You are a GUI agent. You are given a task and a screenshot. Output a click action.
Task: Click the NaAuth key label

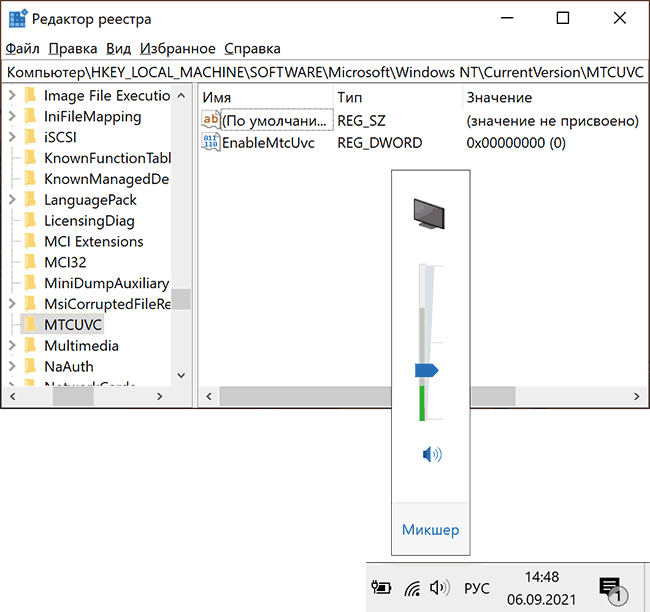[69, 366]
